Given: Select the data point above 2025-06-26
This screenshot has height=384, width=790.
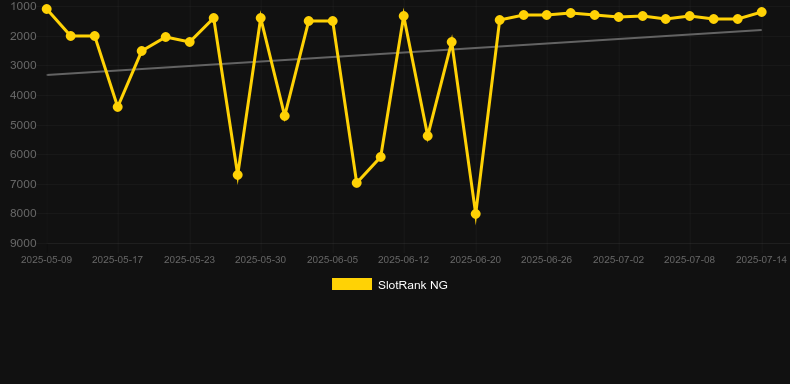Looking at the screenshot, I should point(547,15).
